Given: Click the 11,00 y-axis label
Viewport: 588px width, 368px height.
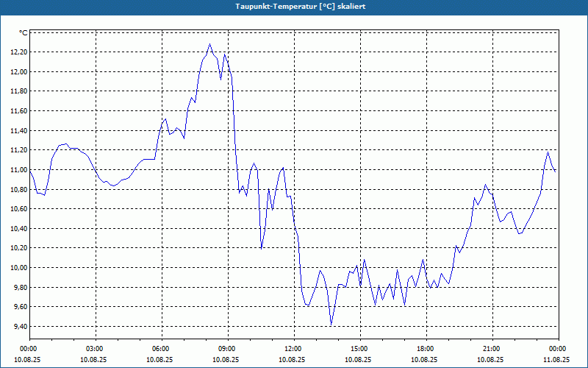Looking at the screenshot, I should [19, 170].
